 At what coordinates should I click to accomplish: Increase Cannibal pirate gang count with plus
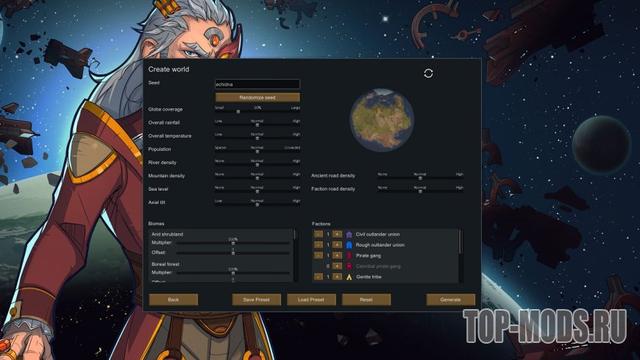[337, 266]
